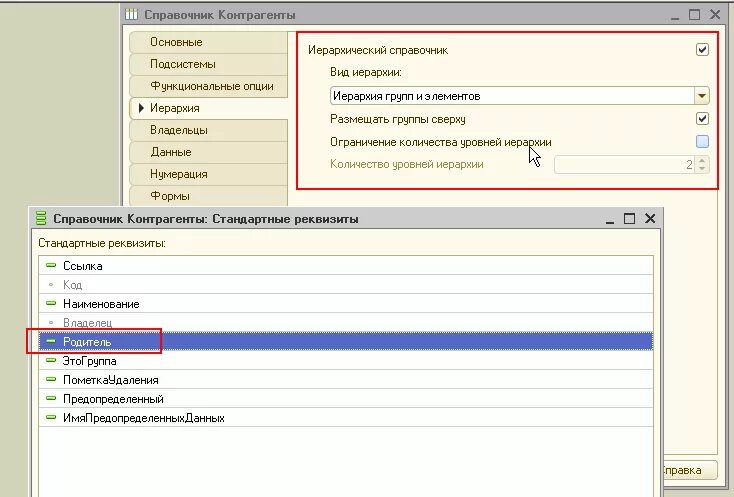Toggle Размещать группы сверху checkbox
This screenshot has width=734, height=497.
[x=702, y=119]
